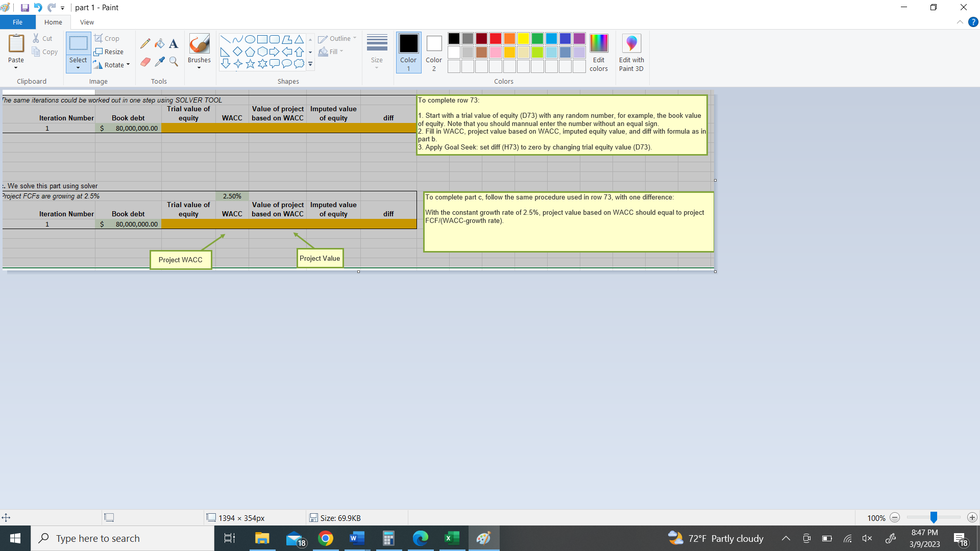
Task: Open the Size dropdown
Action: click(x=377, y=53)
